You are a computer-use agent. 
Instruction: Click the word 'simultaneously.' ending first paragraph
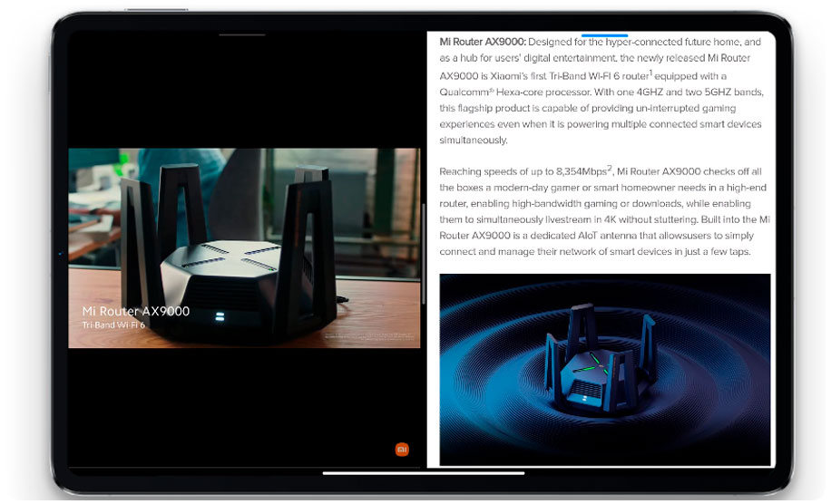click(474, 140)
